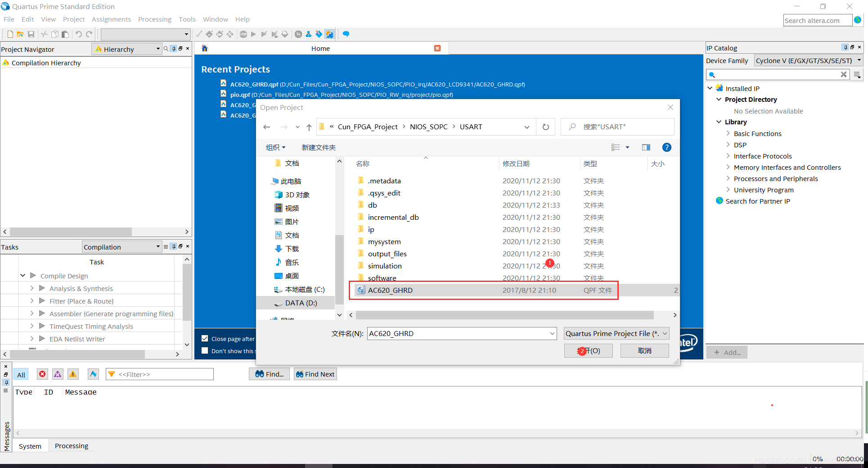Toggle the All messages filter button
Image resolution: width=868 pixels, height=468 pixels.
(21, 374)
